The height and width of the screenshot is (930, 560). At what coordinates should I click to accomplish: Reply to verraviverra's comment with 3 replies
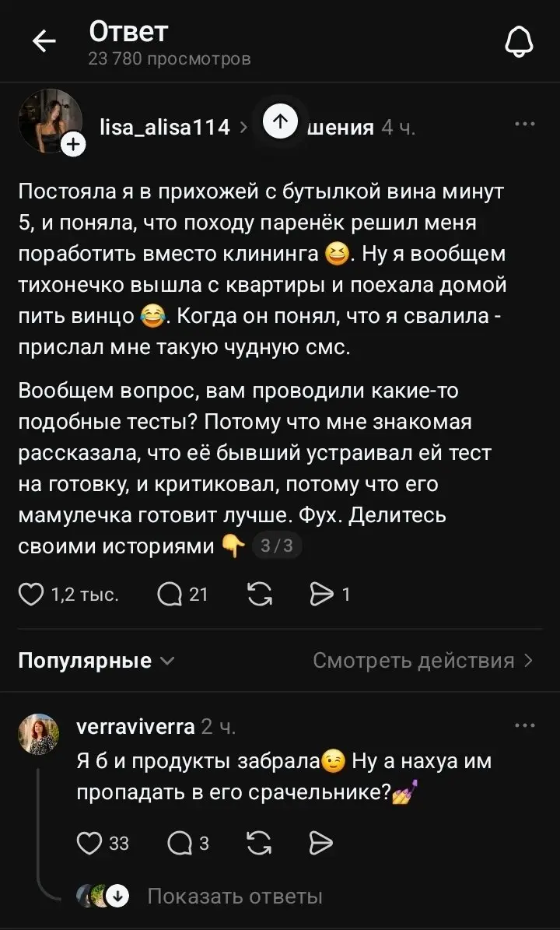point(179,843)
